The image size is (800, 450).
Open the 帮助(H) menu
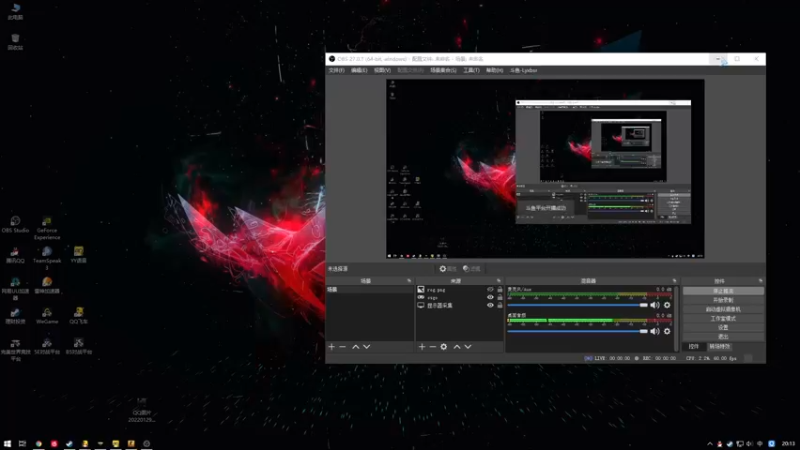click(x=494, y=70)
